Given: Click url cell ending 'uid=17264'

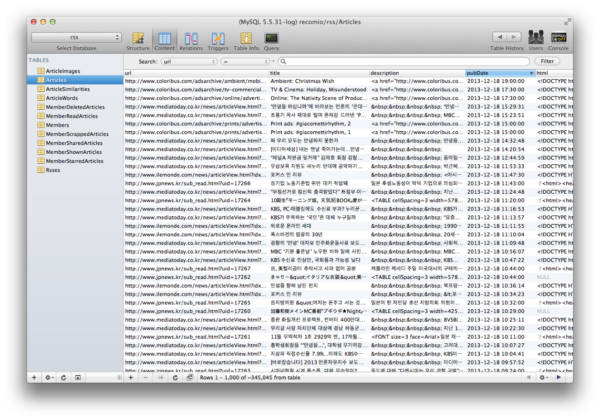Looking at the screenshot, I should coord(188,200).
